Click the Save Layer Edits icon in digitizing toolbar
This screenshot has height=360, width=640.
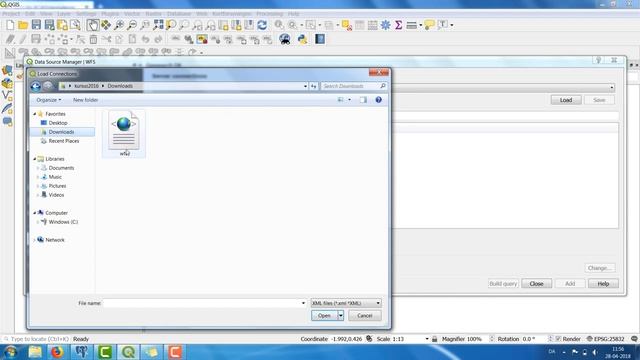pos(36,39)
